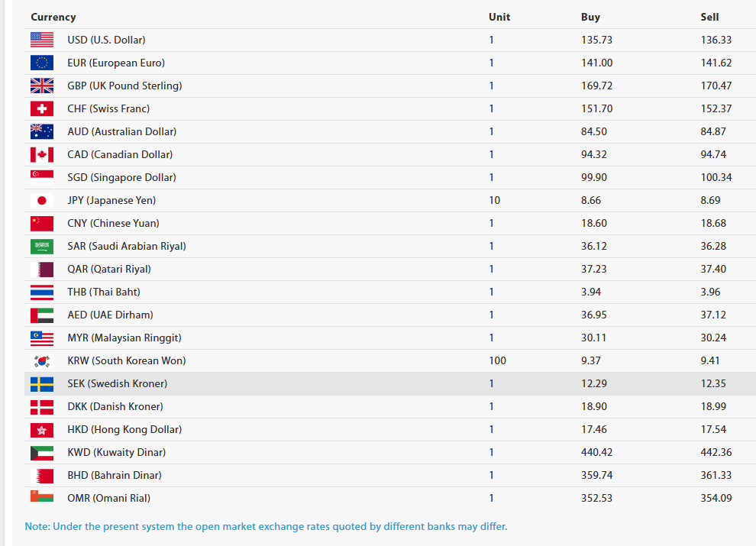Click the UK flag icon

coord(42,86)
